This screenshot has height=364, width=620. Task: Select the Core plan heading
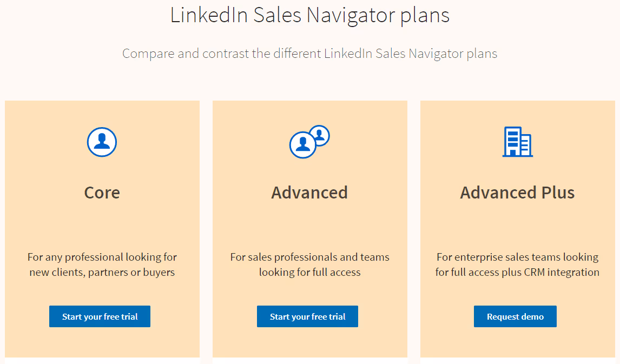102,192
